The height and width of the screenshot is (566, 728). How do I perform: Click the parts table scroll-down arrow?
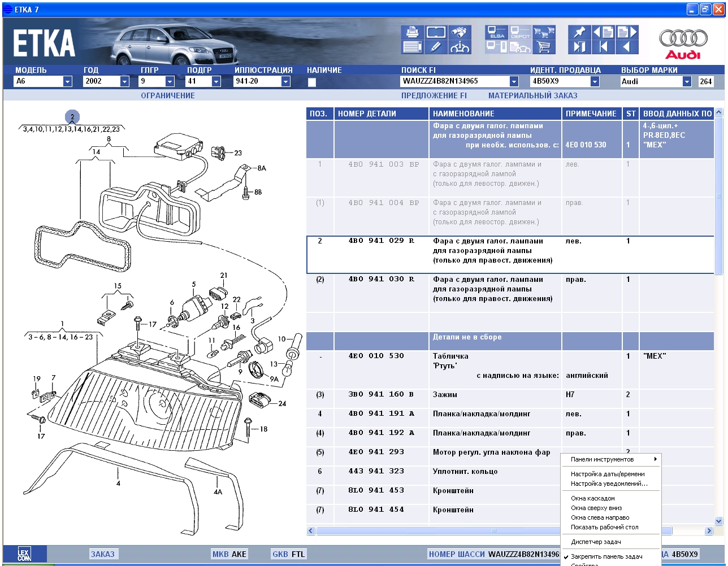[719, 521]
